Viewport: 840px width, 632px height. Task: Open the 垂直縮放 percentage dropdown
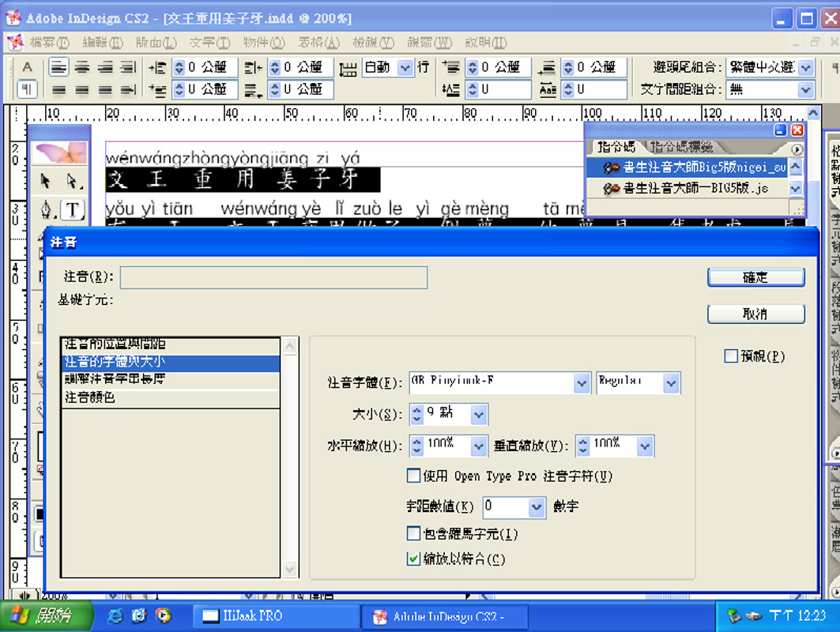pyautogui.click(x=645, y=446)
